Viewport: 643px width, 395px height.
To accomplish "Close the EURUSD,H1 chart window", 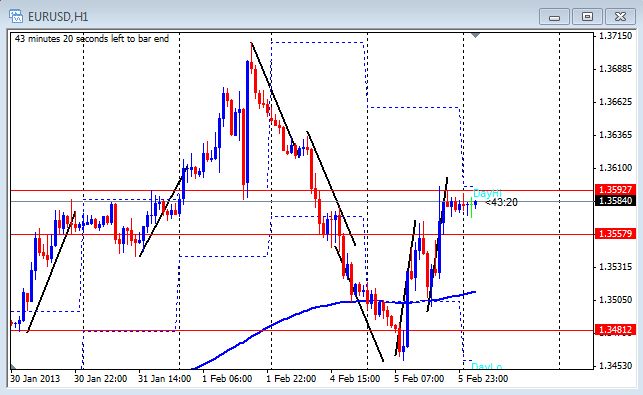I will coord(620,17).
